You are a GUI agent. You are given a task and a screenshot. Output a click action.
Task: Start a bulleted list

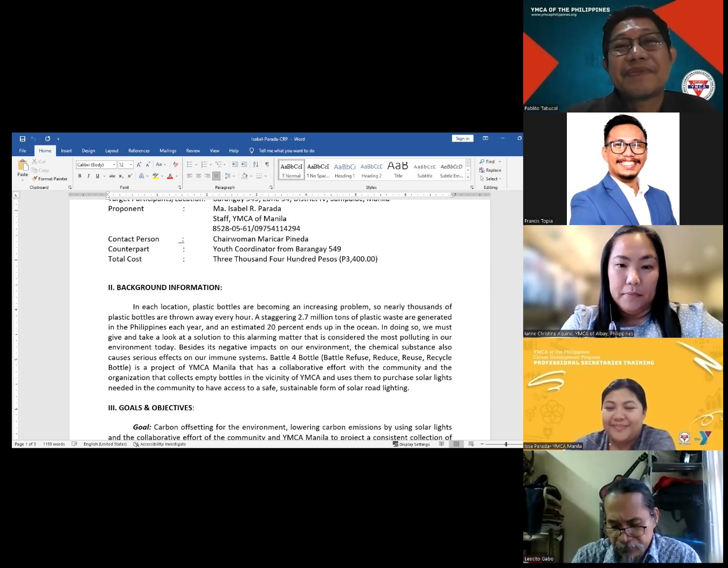[190, 165]
